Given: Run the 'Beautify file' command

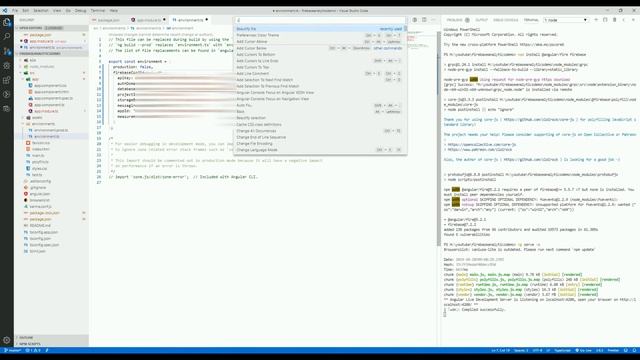Looking at the screenshot, I should [x=320, y=29].
